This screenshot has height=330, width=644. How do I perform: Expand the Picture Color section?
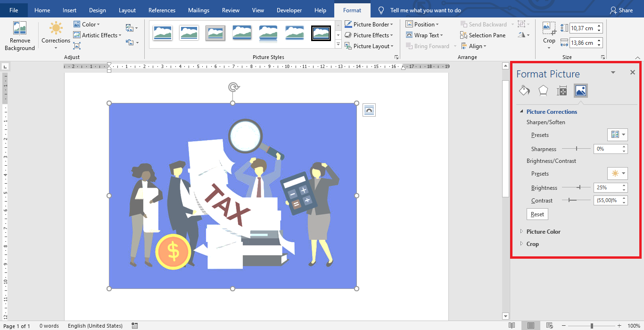(x=543, y=232)
